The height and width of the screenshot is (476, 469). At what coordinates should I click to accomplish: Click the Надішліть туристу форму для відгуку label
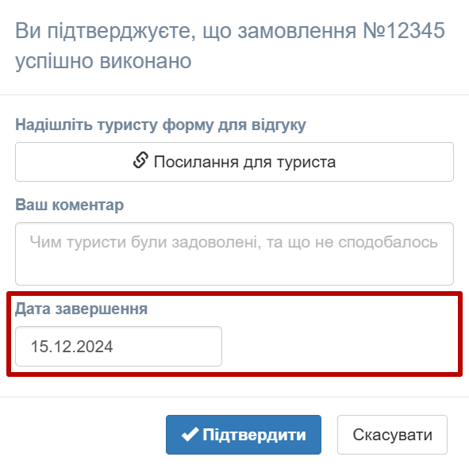pos(160,125)
